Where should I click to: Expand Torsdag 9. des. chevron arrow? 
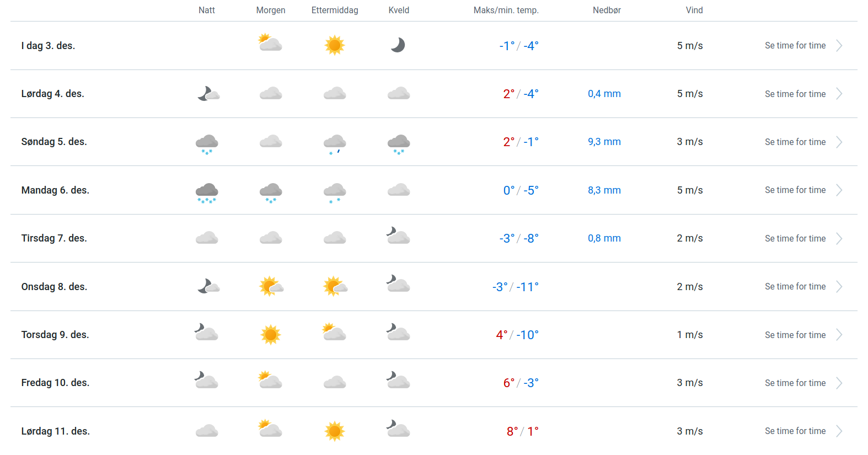[839, 335]
